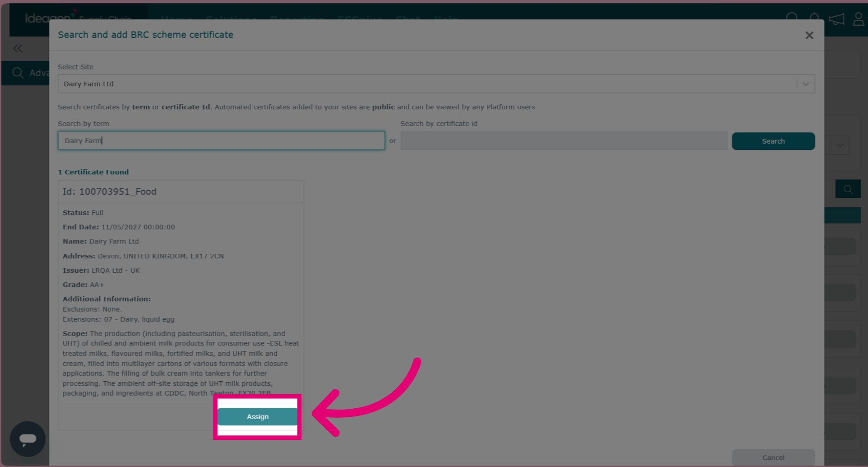This screenshot has height=467, width=868.
Task: Click the background page search icon button
Action: pyautogui.click(x=848, y=189)
